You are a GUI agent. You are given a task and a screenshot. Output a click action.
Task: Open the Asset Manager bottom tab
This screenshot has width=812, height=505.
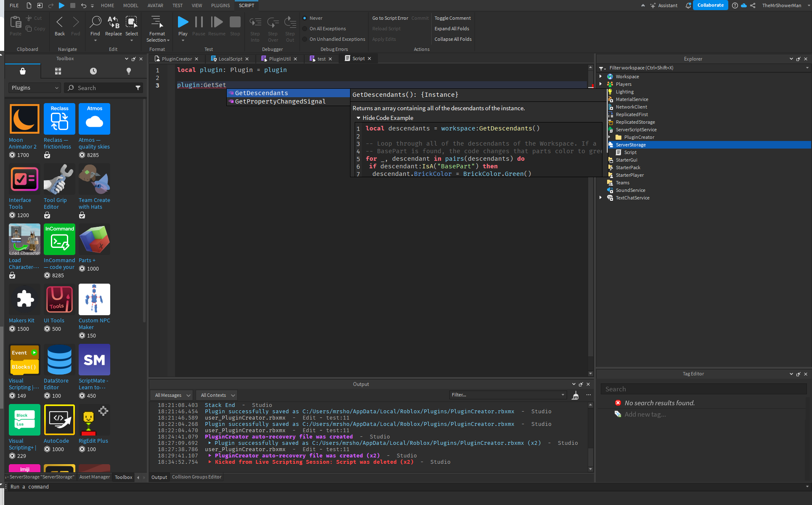(x=94, y=477)
